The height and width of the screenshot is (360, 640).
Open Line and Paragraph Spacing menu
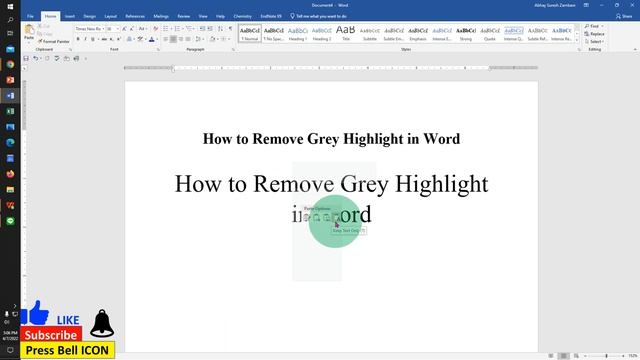tap(199, 39)
